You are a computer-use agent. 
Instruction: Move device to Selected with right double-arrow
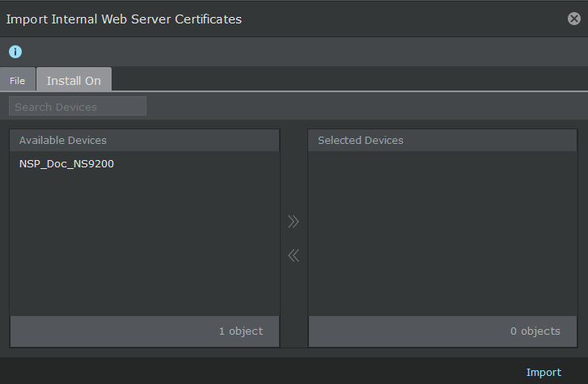tap(294, 222)
